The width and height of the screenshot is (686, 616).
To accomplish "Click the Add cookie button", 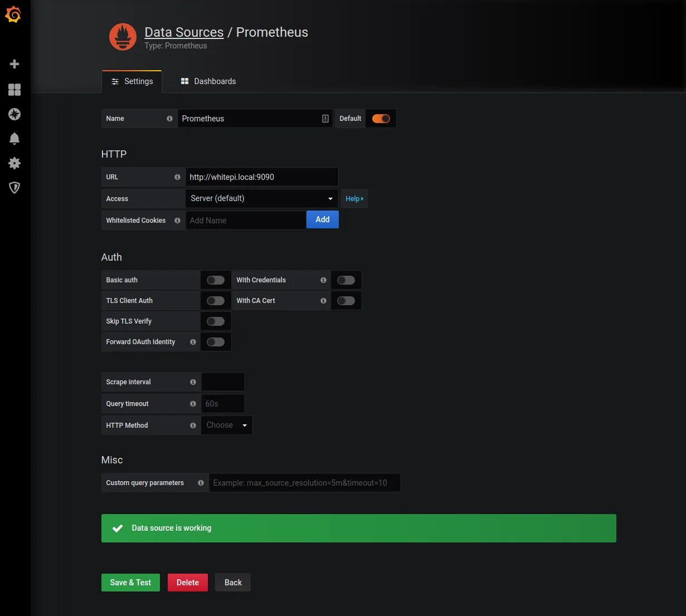I will point(323,220).
